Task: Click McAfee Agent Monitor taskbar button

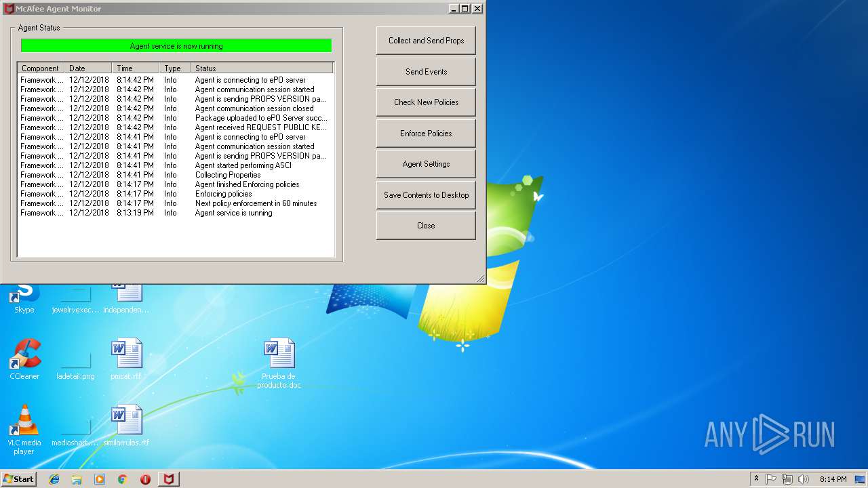Action: (169, 479)
